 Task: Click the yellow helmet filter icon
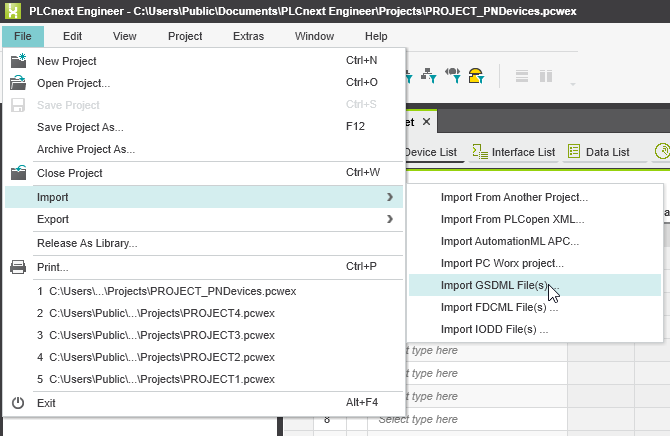click(x=476, y=76)
